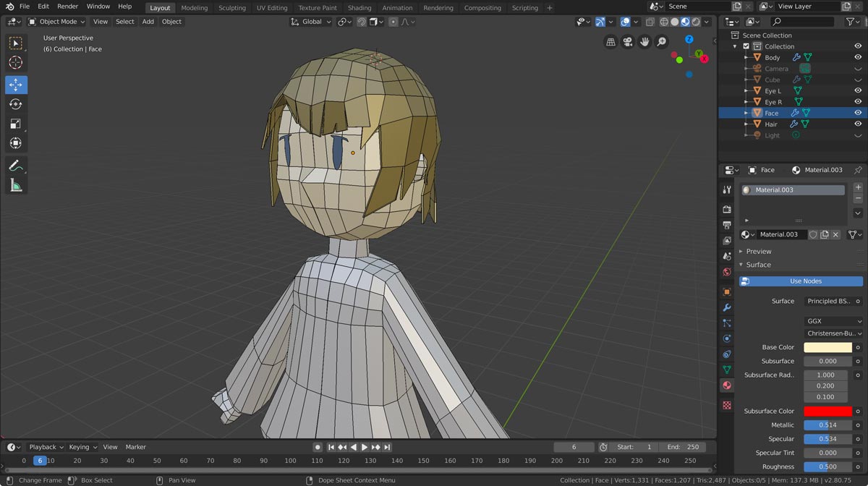Open the Material properties tab icon

tap(727, 385)
